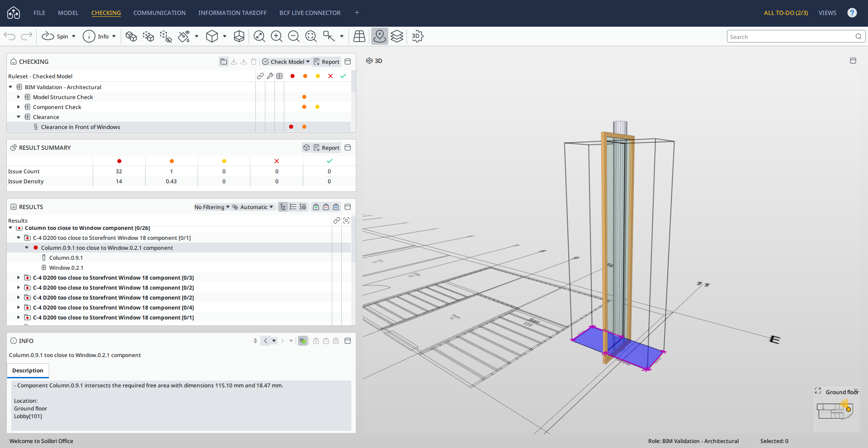Open the 3D settings gear icon
The image size is (868, 448).
pyautogui.click(x=417, y=36)
